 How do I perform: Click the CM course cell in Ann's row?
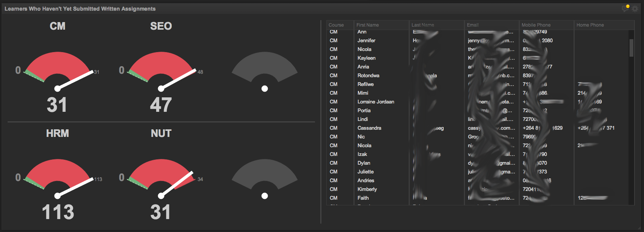pos(334,32)
